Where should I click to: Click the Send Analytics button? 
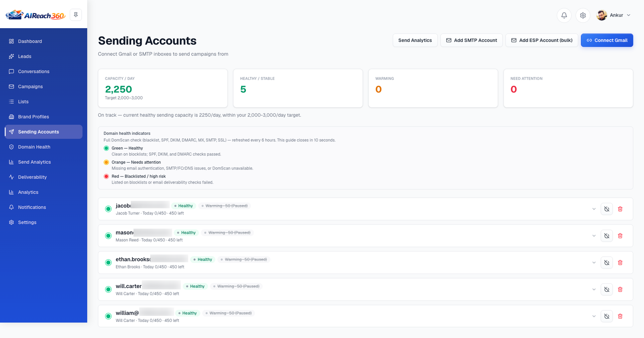point(415,40)
